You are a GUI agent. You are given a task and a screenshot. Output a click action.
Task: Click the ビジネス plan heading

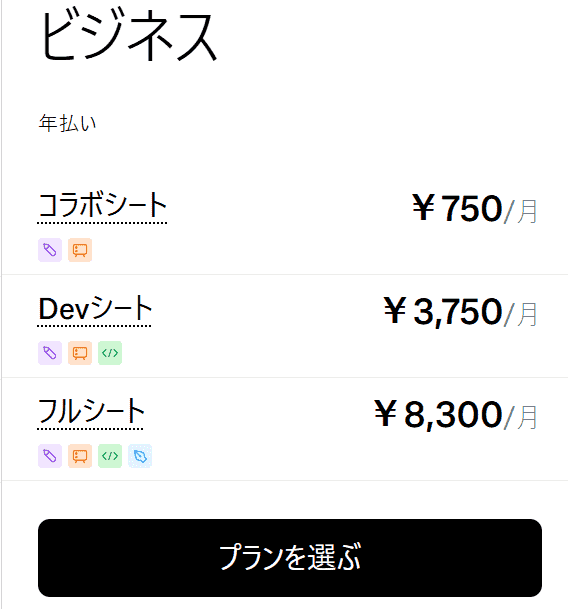click(x=129, y=35)
